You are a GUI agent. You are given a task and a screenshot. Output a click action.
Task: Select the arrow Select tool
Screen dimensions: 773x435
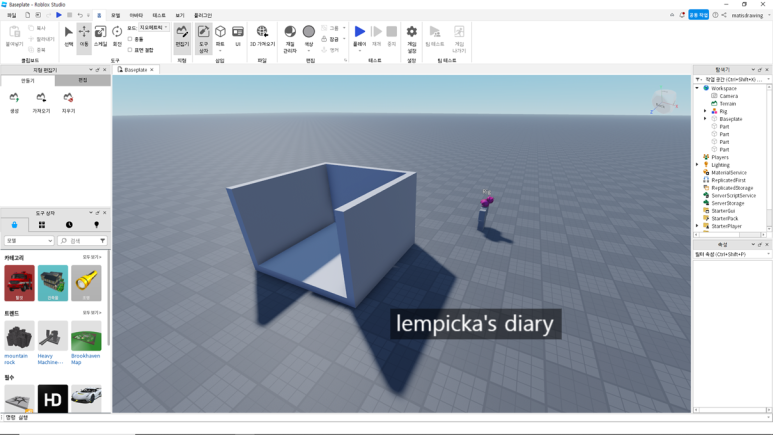click(x=69, y=36)
